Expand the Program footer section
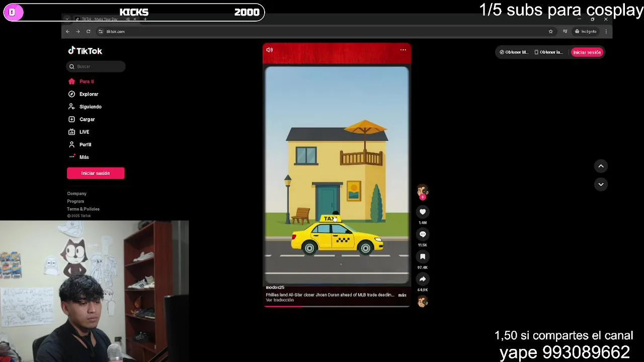Viewport: 644px width, 362px height. (75, 201)
